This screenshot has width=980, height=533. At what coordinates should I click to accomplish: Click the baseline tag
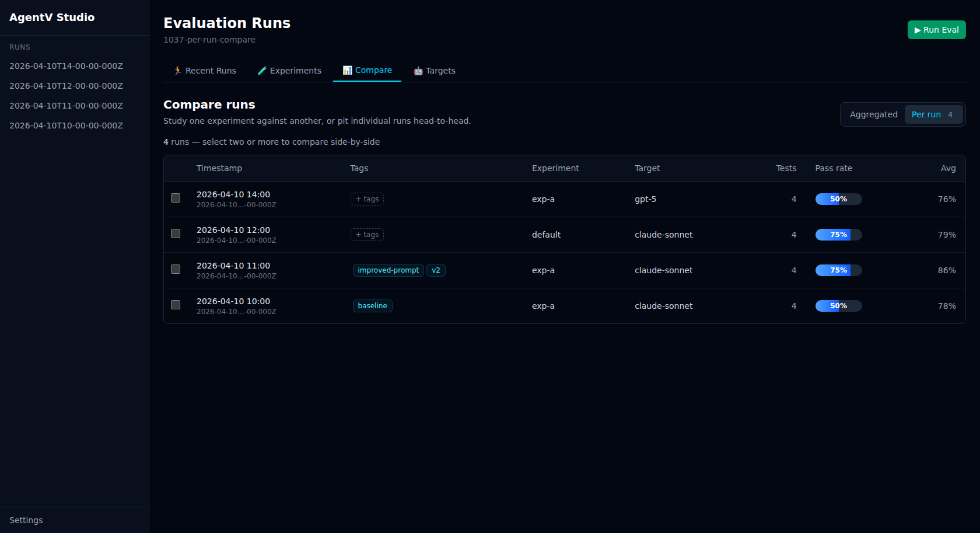(372, 306)
